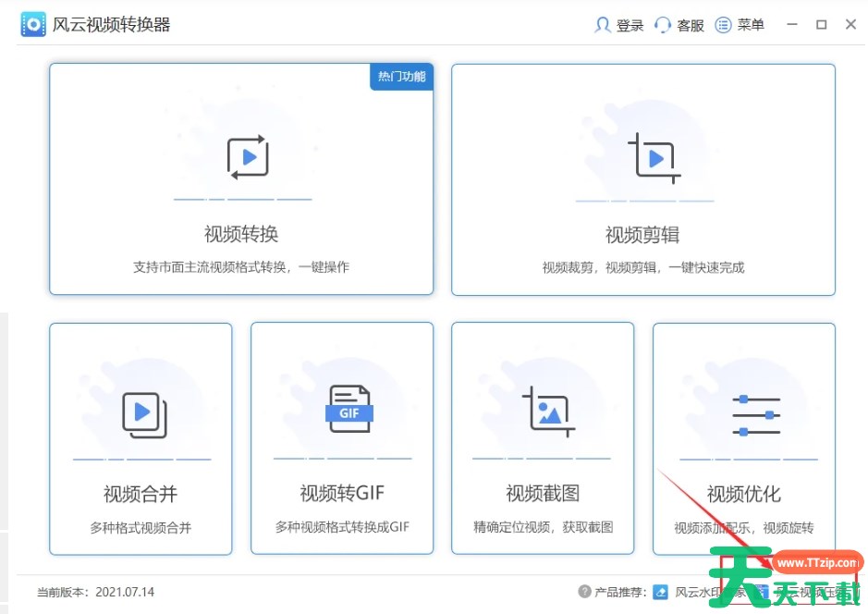This screenshot has width=868, height=614.
Task: Click the video editing crop-play icon
Action: point(654,158)
